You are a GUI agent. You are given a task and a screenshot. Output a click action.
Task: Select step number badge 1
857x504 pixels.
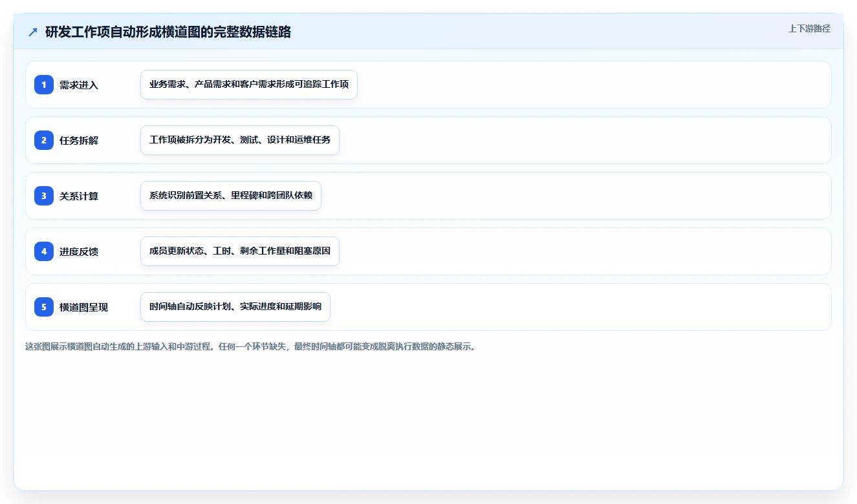44,85
